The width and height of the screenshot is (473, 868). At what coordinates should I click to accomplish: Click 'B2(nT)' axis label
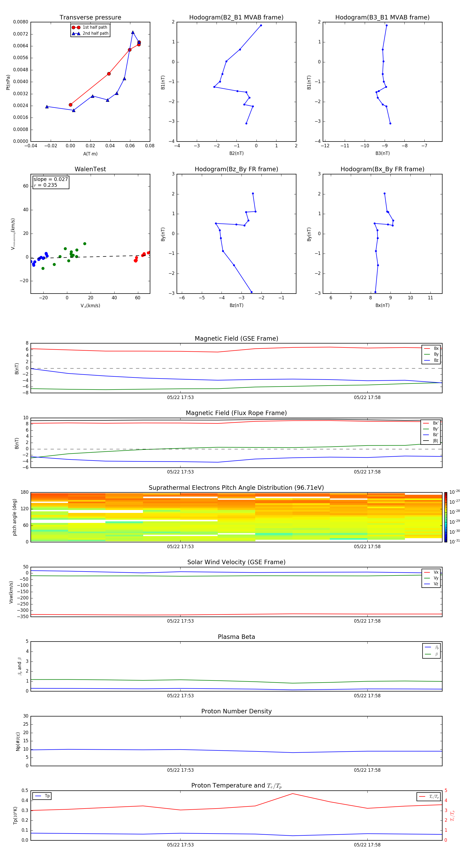pos(236,153)
